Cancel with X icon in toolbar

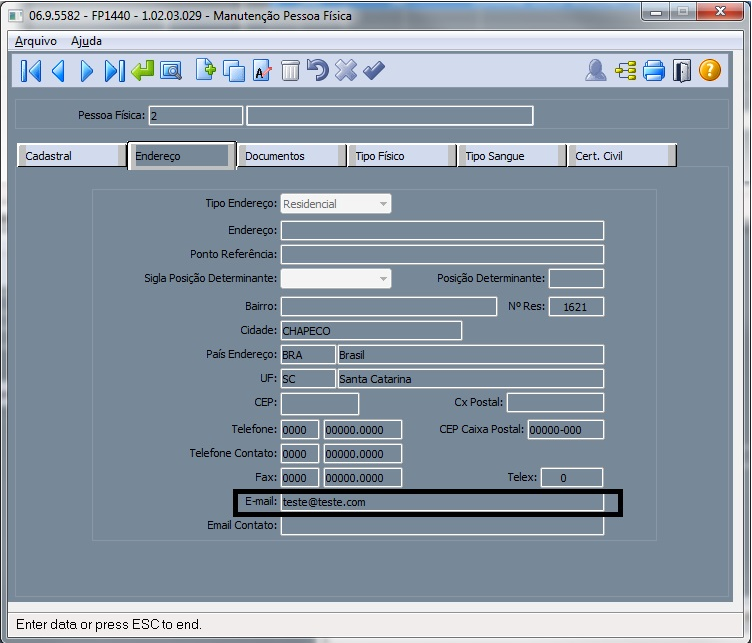[x=346, y=70]
